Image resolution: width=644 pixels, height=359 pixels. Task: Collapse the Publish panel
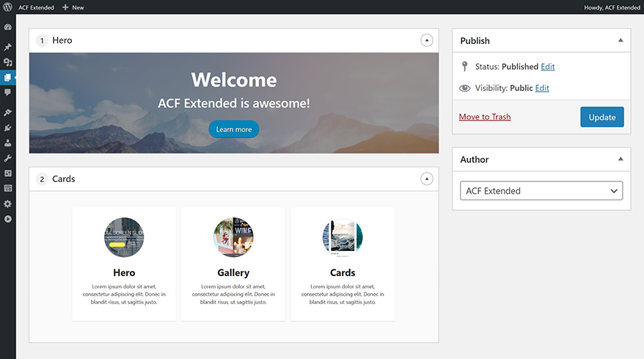(x=621, y=40)
